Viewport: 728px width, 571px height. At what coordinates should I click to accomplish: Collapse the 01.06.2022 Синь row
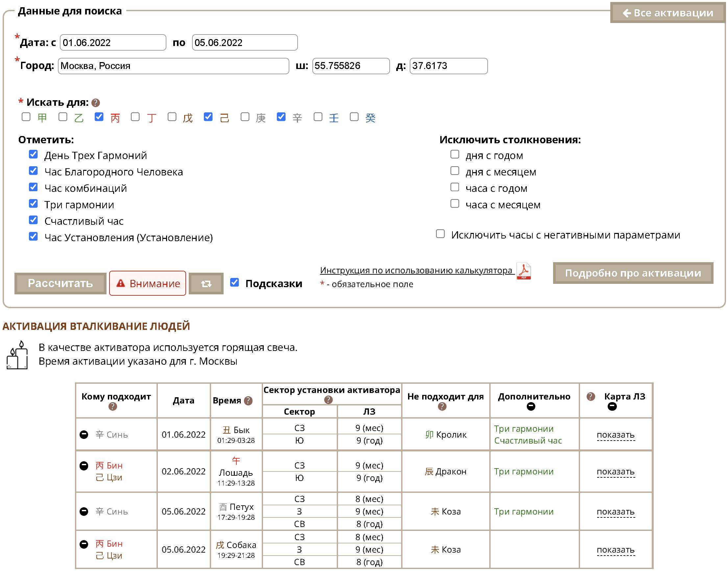click(84, 435)
